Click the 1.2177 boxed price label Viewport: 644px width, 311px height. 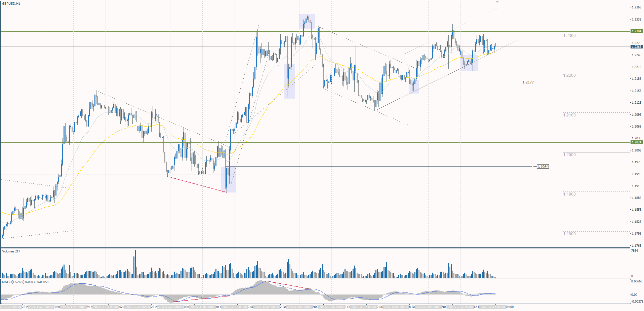click(x=528, y=82)
